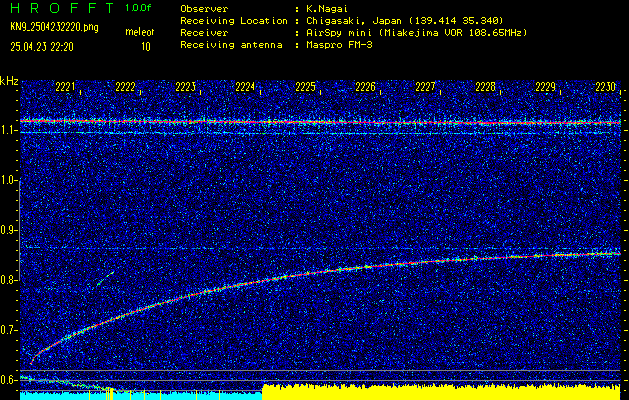629x400 pixels.
Task: Click the cyan signal level bar
Action: [140, 396]
